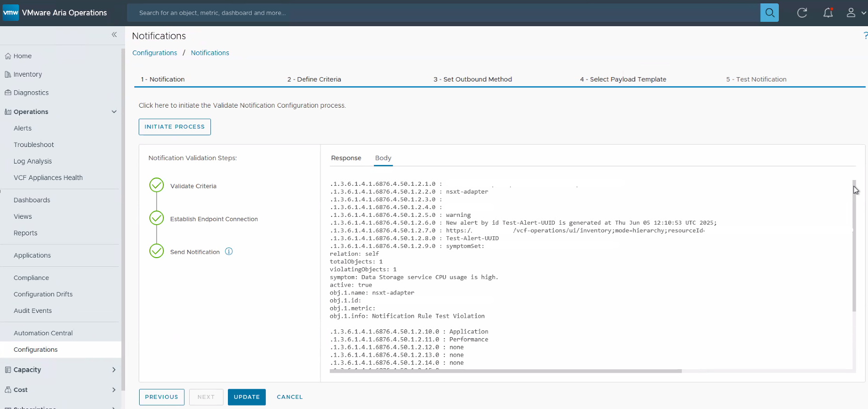
Task: Collapse the Operations menu section
Action: (114, 112)
